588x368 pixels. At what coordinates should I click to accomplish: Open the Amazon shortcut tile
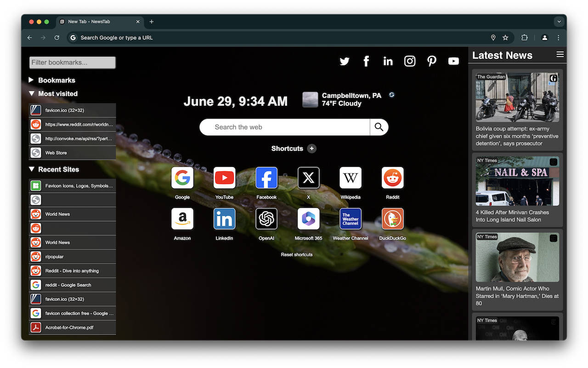(182, 219)
